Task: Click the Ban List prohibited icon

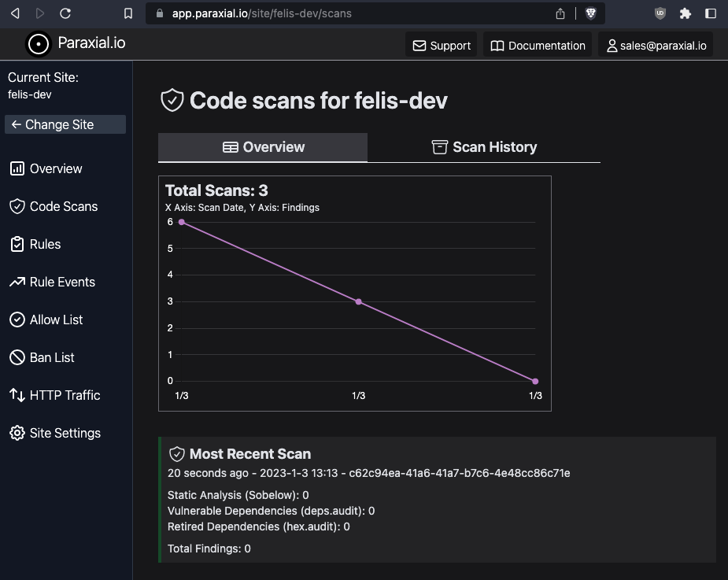Action: pos(17,357)
